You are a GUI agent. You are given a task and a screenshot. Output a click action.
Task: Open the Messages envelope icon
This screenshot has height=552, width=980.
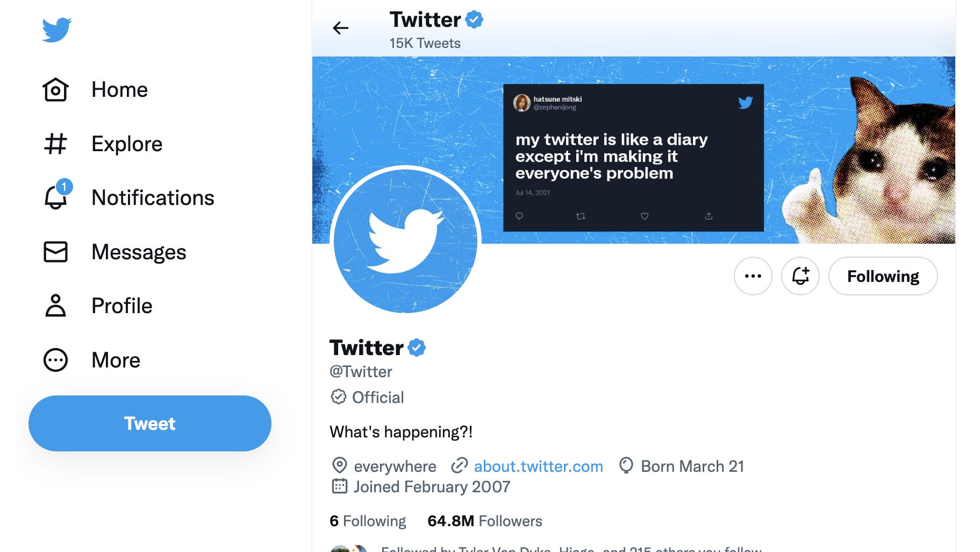pos(56,252)
